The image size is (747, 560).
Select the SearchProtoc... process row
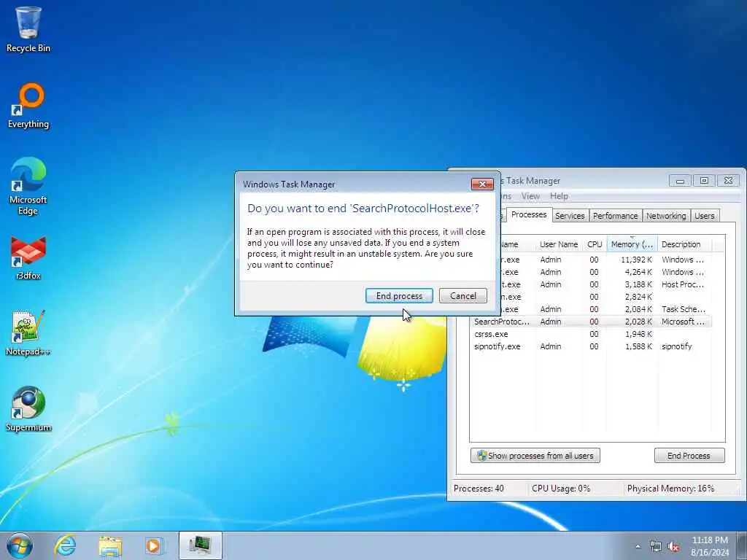pyautogui.click(x=591, y=322)
